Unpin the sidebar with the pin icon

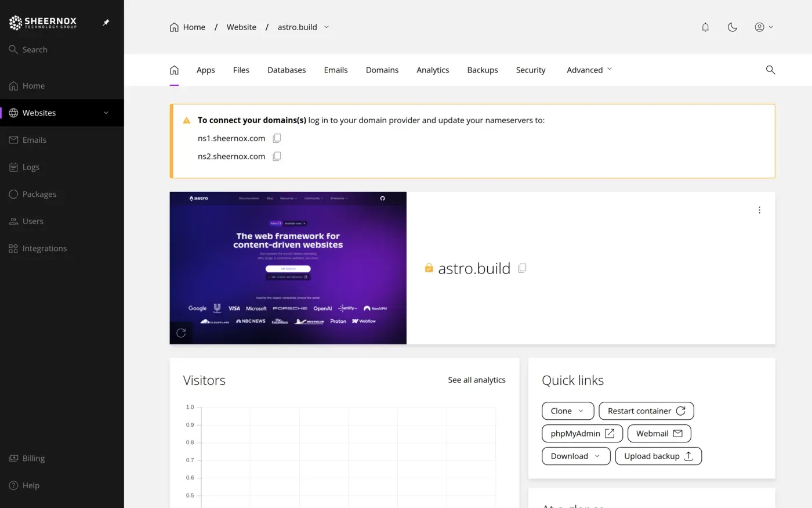click(x=106, y=23)
